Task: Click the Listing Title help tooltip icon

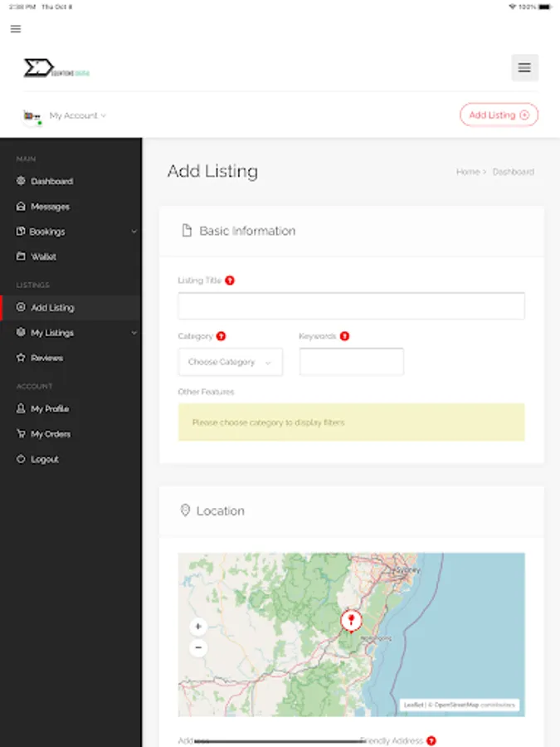Action: (x=230, y=281)
